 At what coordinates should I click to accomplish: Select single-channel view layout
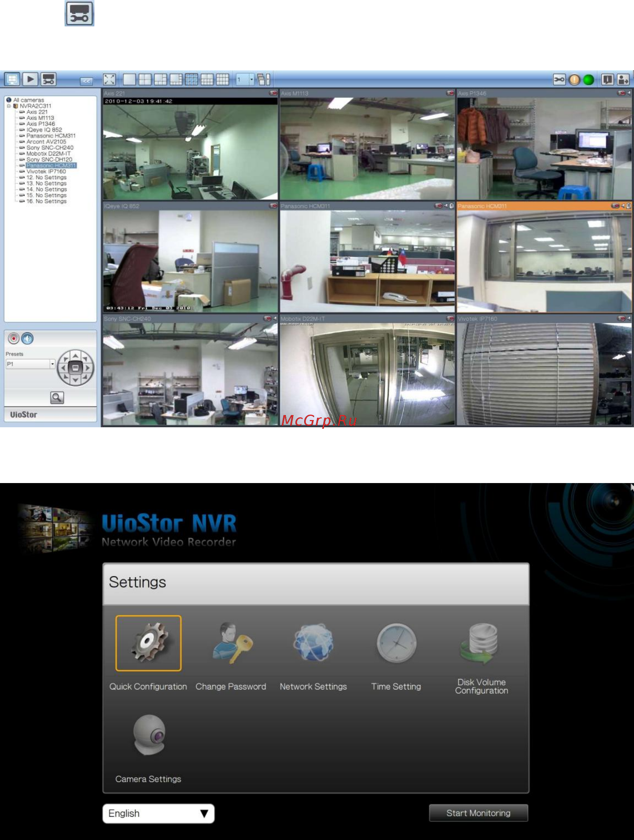(x=129, y=79)
